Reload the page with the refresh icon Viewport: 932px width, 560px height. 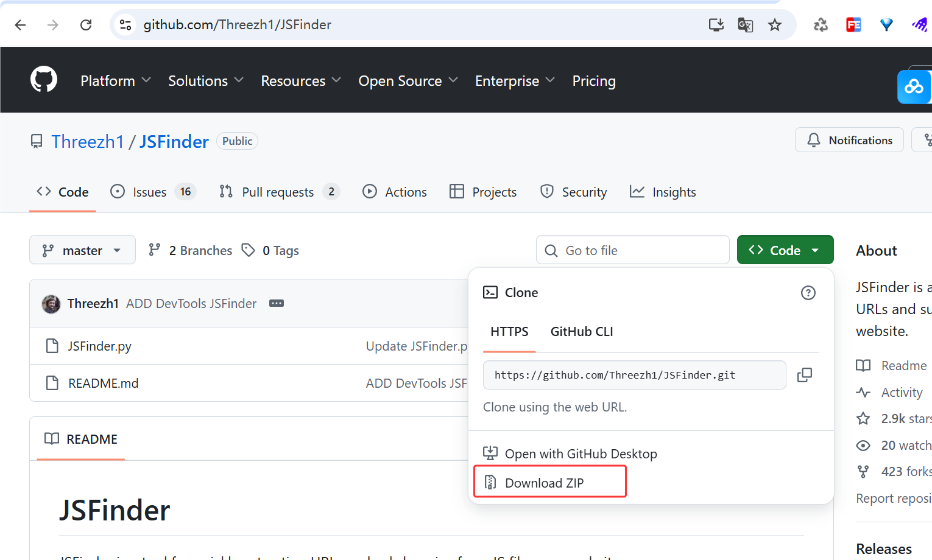click(x=86, y=25)
